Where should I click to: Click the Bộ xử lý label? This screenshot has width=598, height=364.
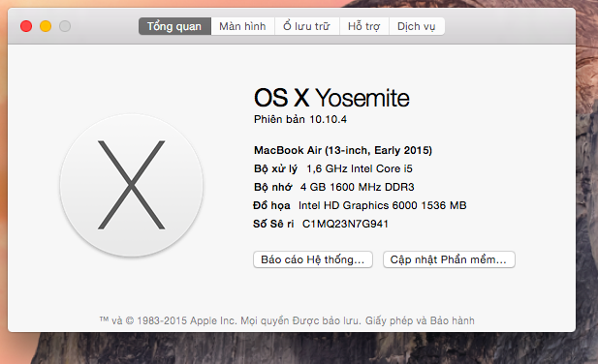tap(275, 168)
